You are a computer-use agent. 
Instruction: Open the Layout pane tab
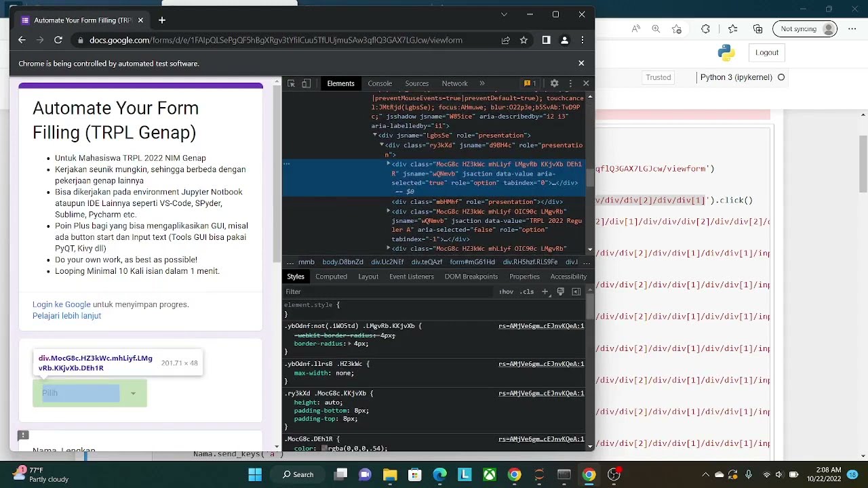(368, 277)
